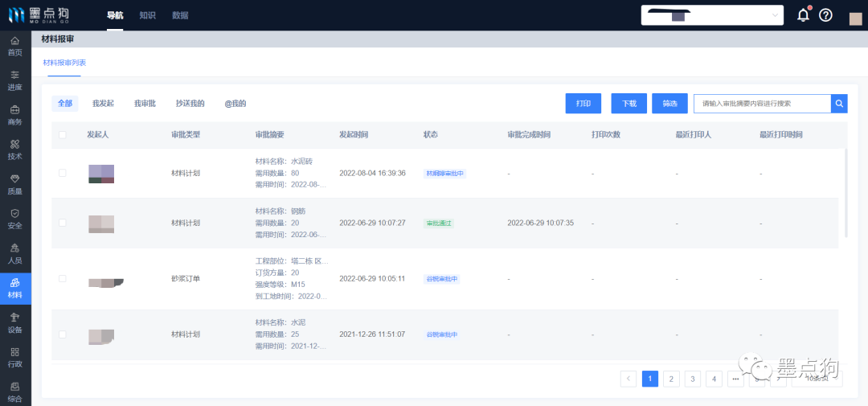This screenshot has width=868, height=406.
Task: Click the 打印 print button
Action: coord(583,103)
